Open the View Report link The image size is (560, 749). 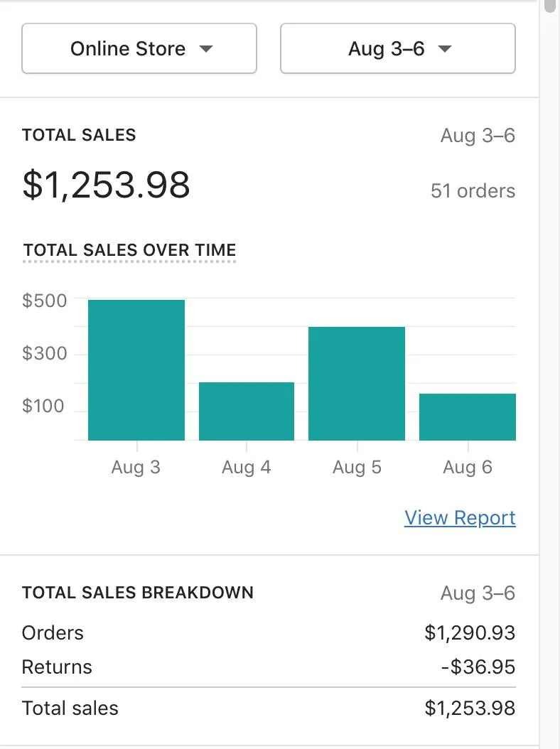[x=460, y=517]
